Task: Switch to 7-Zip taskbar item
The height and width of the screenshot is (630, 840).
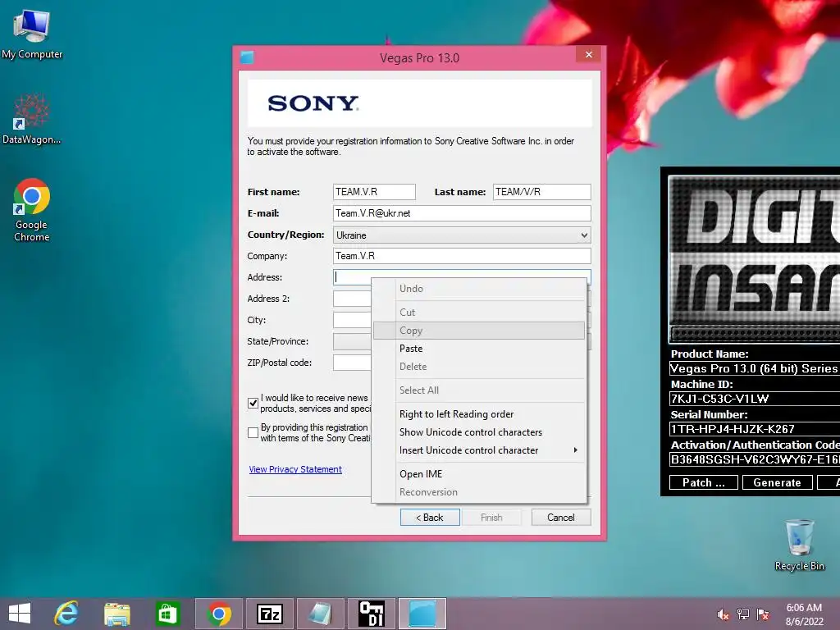Action: (x=269, y=614)
